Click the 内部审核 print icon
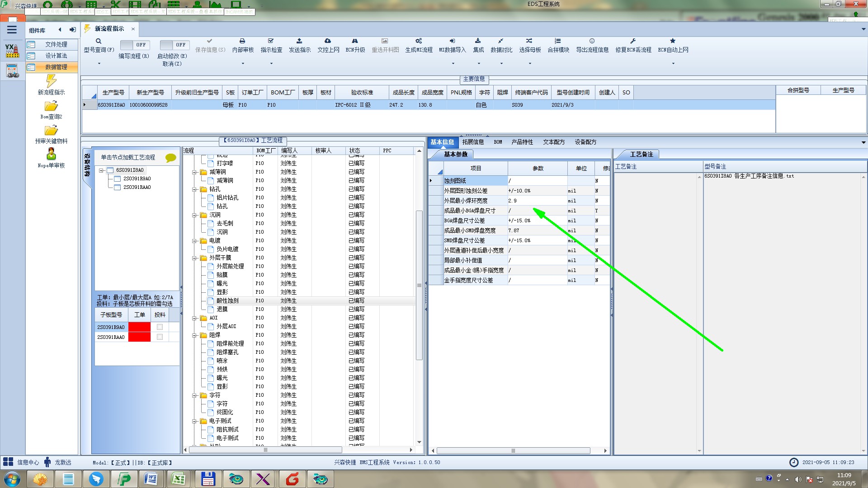 click(242, 41)
